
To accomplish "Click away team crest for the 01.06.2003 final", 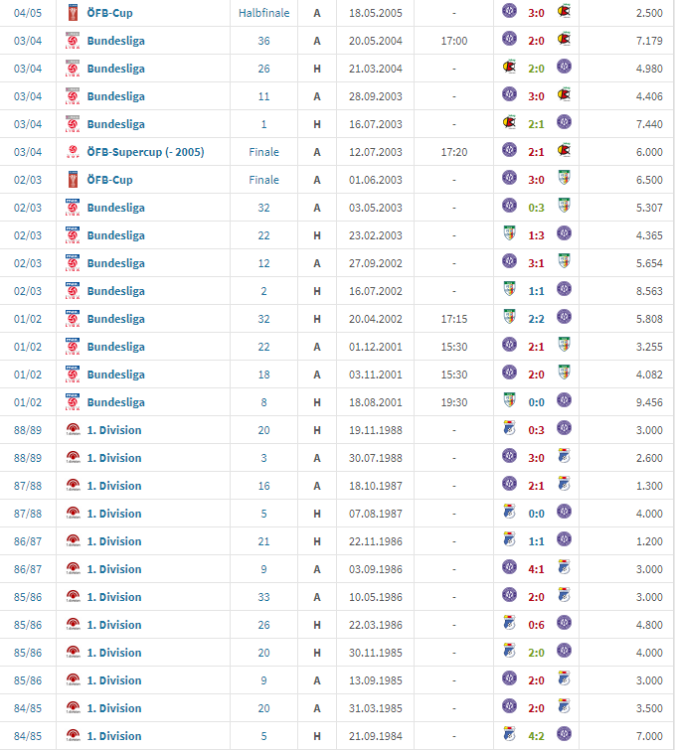I will pos(564,180).
